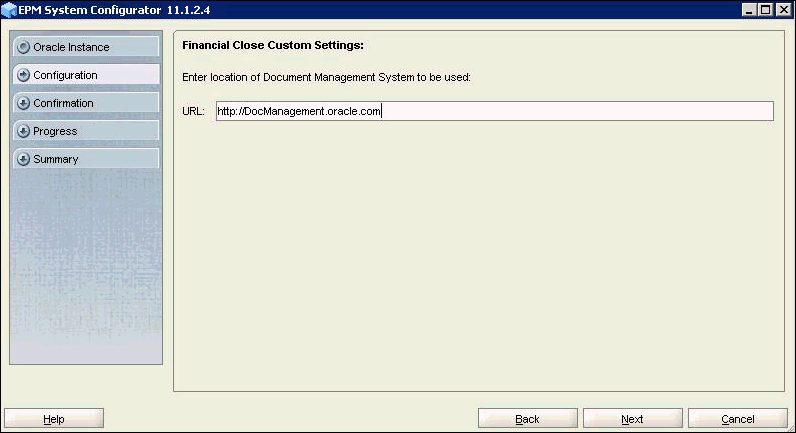The width and height of the screenshot is (796, 433).
Task: Click the 'Enter location of Document Management System' text
Action: point(326,77)
